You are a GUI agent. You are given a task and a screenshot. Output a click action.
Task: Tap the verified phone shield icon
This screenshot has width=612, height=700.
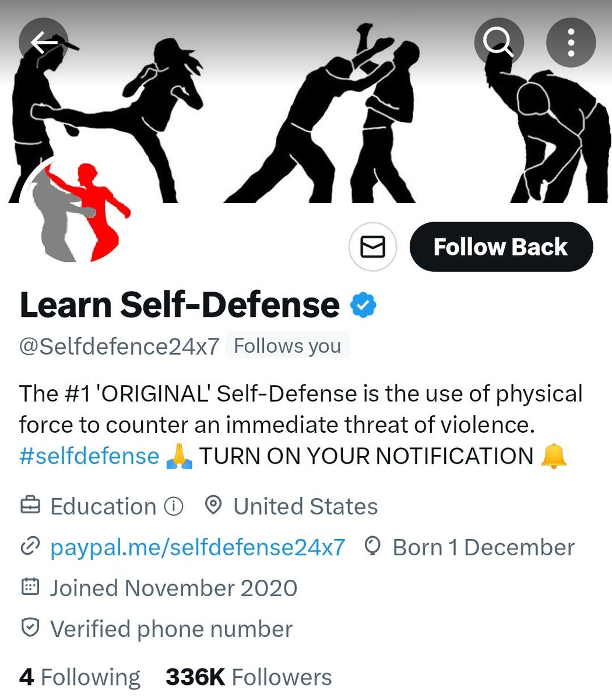30,628
